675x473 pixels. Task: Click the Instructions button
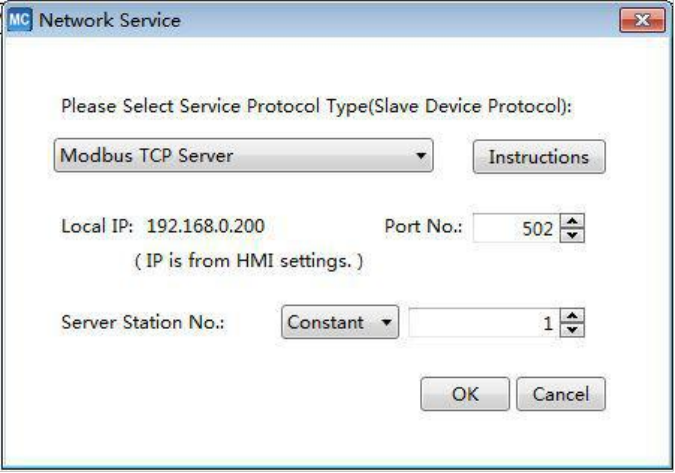538,157
